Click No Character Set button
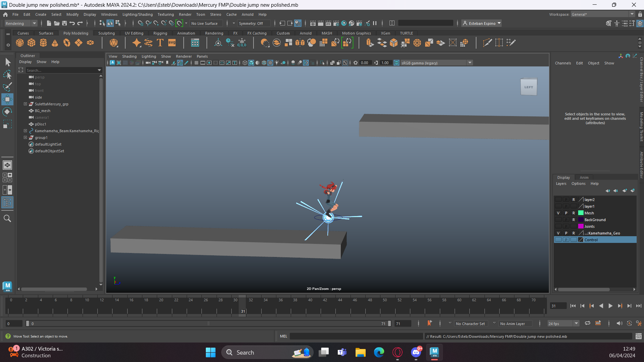This screenshot has width=644, height=362. (x=470, y=324)
